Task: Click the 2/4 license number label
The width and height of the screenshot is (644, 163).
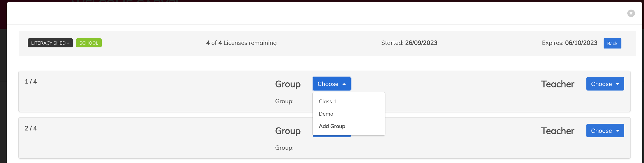Action: point(31,128)
